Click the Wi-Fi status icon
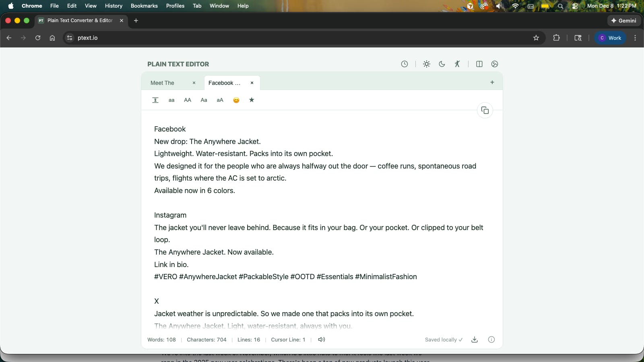Viewport: 644px width, 362px height. coord(515,6)
